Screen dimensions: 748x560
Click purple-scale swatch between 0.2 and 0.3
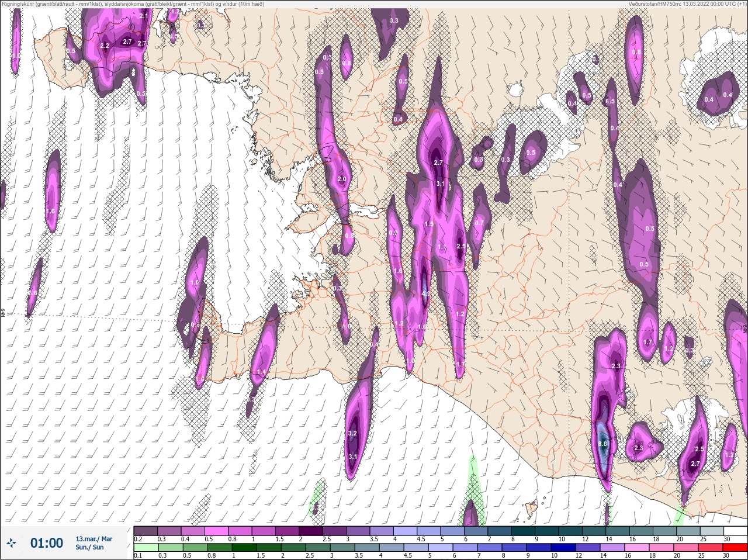click(x=146, y=531)
